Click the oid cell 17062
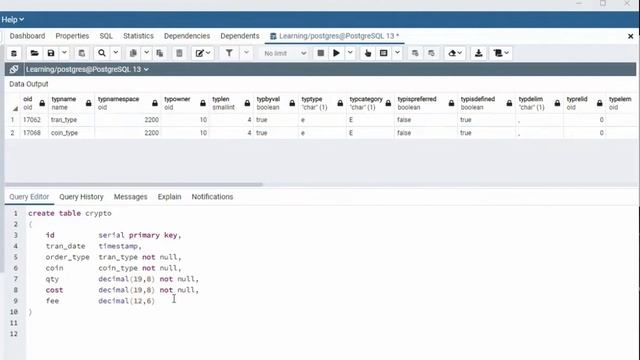 point(34,120)
